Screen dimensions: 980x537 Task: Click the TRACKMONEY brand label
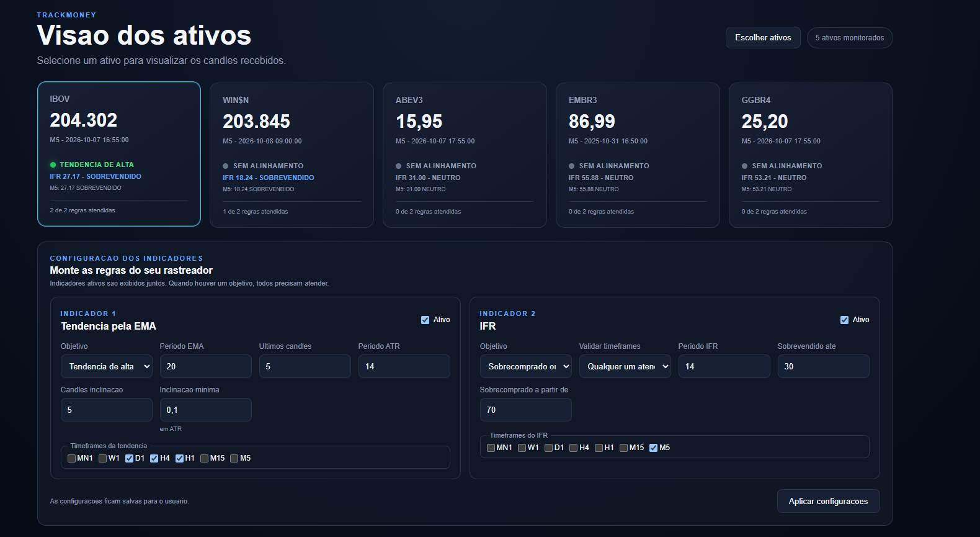click(66, 15)
